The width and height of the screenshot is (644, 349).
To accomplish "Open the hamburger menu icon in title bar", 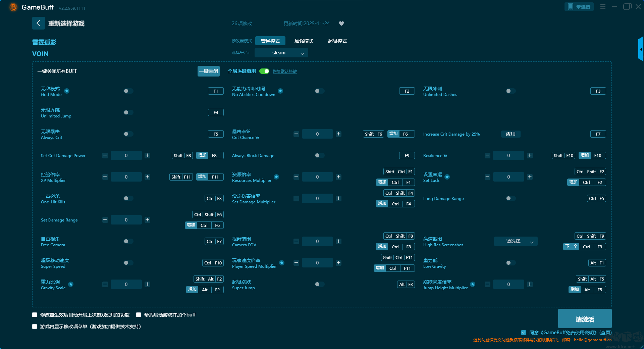I will pos(603,7).
